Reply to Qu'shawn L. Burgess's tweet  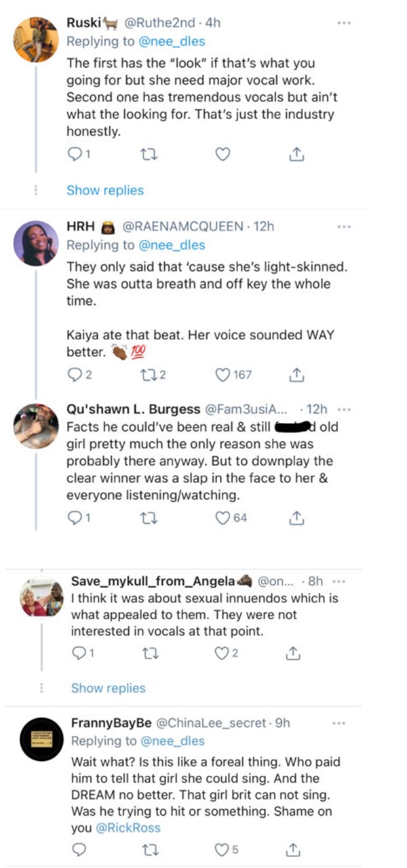click(x=75, y=518)
